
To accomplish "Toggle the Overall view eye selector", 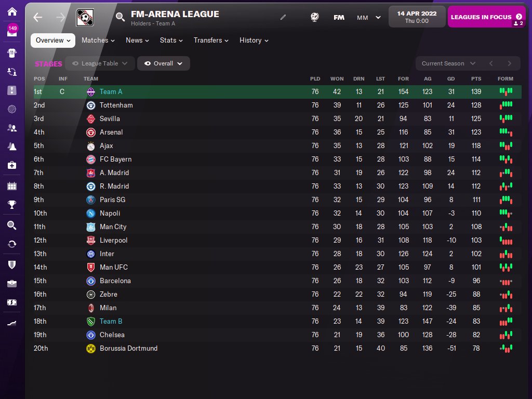I will 163,63.
